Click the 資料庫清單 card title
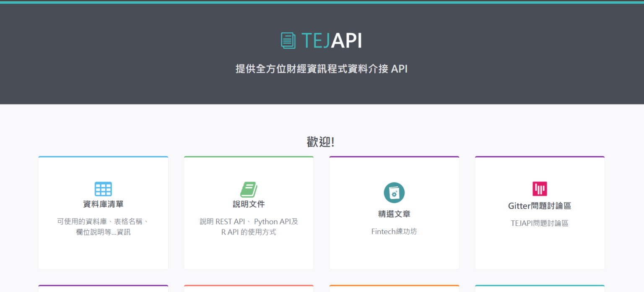 (x=103, y=204)
